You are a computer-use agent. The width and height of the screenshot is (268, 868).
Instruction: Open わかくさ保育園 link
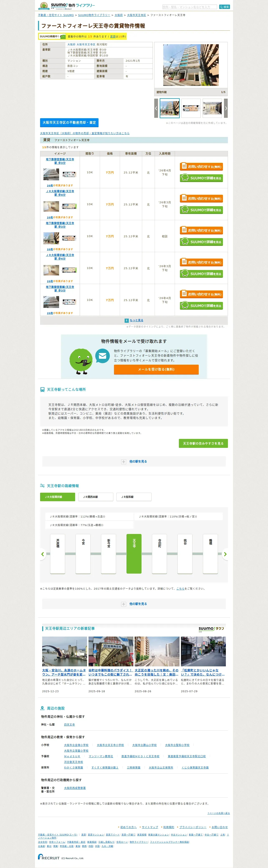coord(73,768)
